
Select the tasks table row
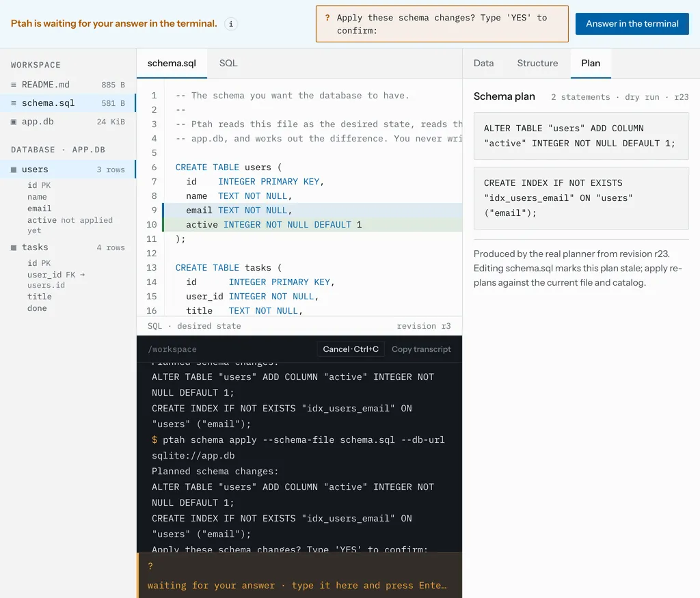coord(68,247)
